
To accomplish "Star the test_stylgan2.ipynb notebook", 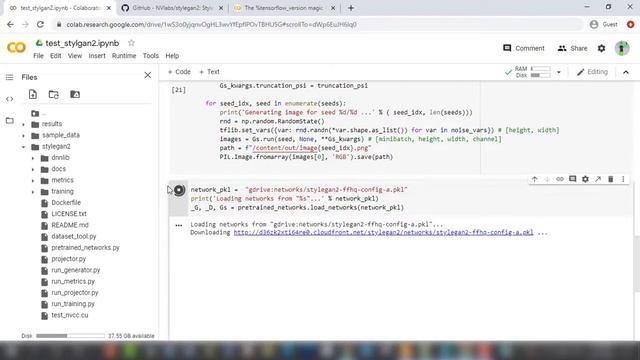I will (131, 43).
